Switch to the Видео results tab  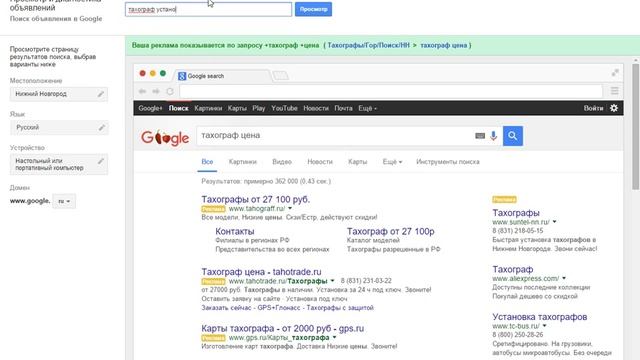tap(282, 162)
